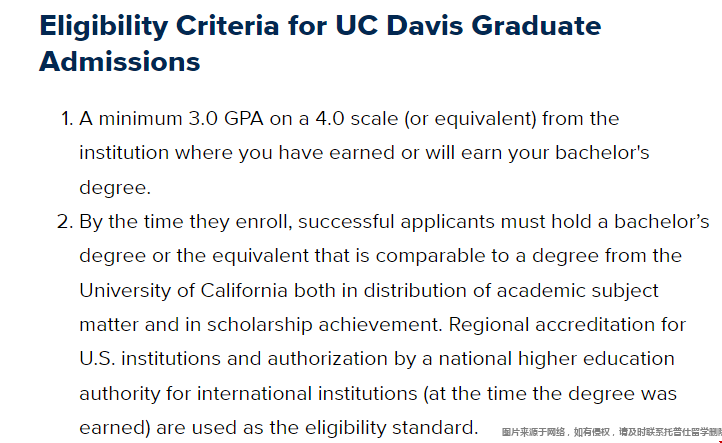Click the words "bachelor's" in item one
The image size is (722, 443).
coord(602,153)
